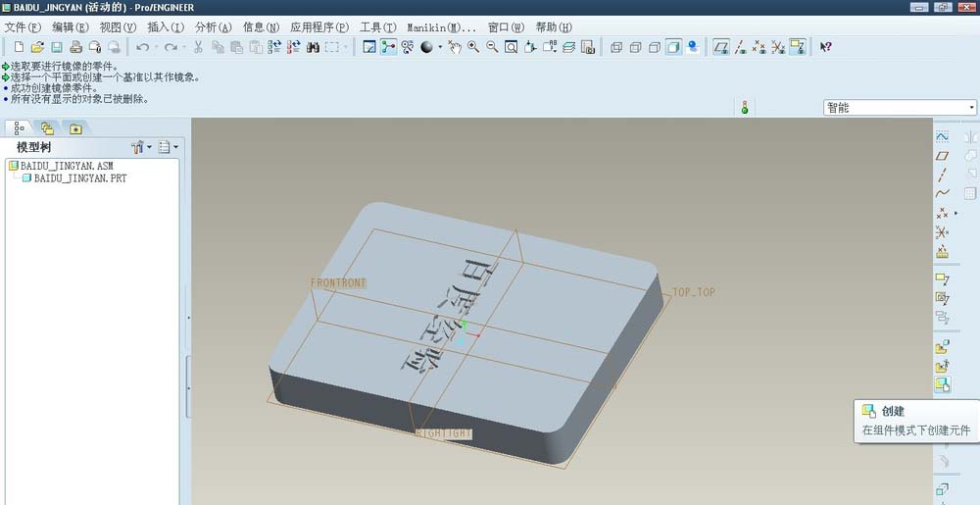Open the redo history dropdown arrow
The image size is (980, 505).
pyautogui.click(x=184, y=47)
